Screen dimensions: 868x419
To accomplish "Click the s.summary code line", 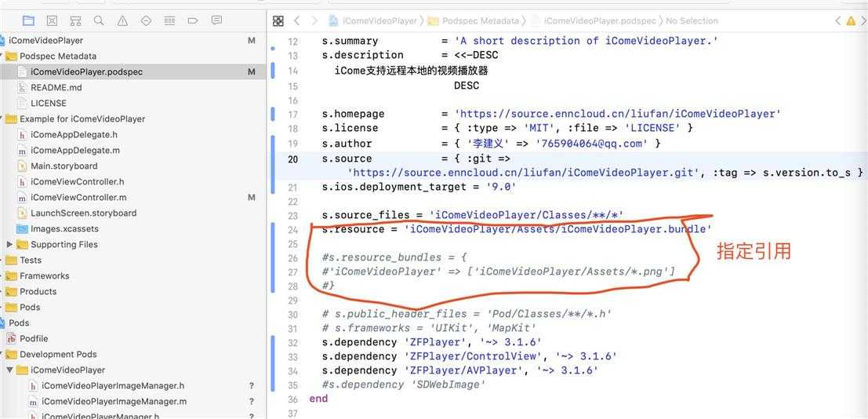I will pyautogui.click(x=520, y=41).
